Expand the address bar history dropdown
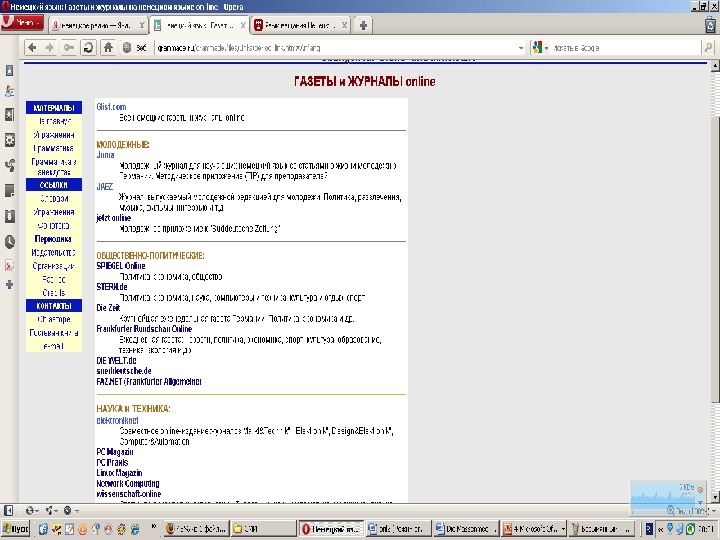Screen dimensions: 720x540 [521, 48]
